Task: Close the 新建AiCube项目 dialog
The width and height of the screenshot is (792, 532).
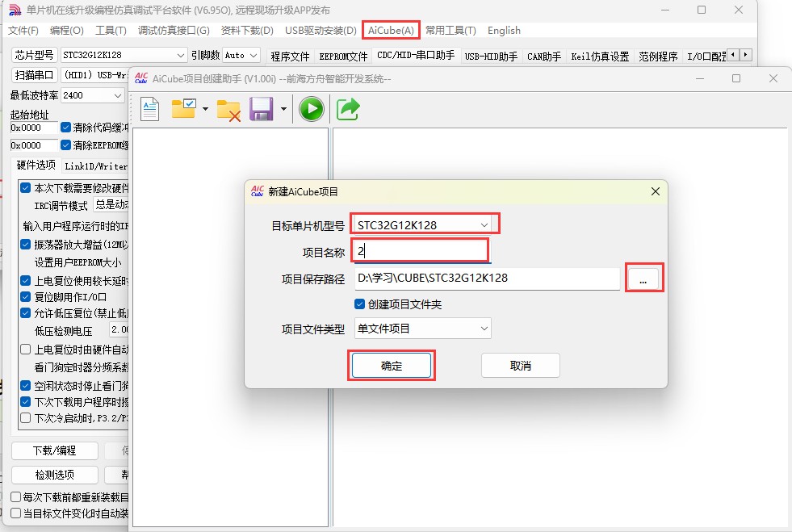Action: (655, 191)
